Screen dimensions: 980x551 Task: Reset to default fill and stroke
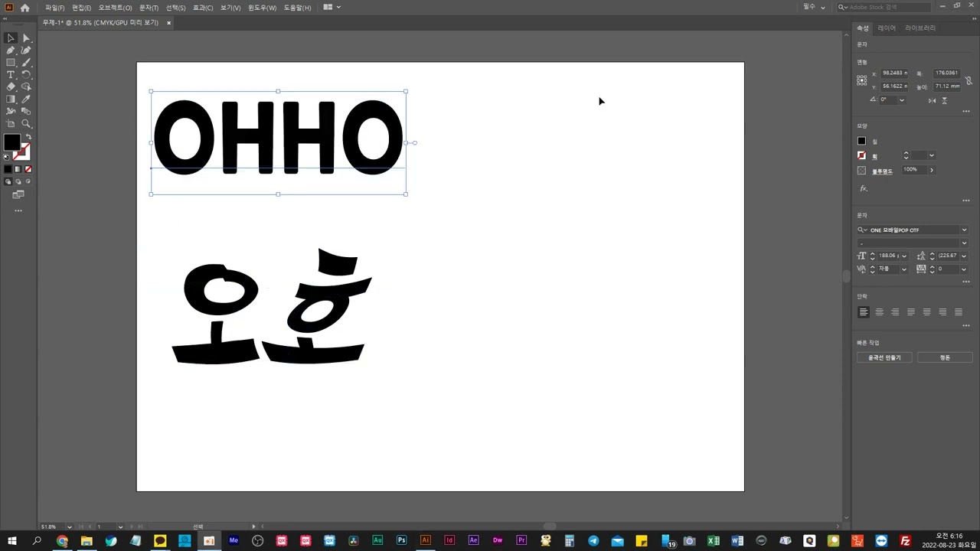pos(6,158)
